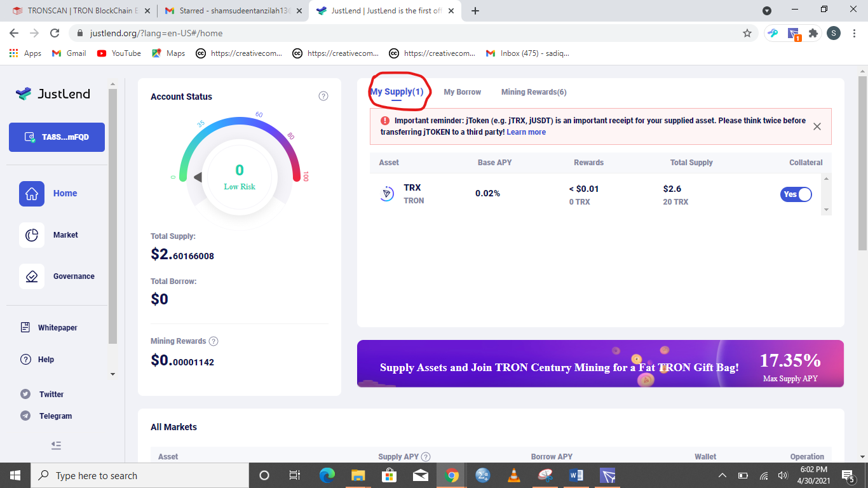Screen dimensions: 868x488
Task: Switch to the My Supply(1) tab
Action: tap(397, 92)
